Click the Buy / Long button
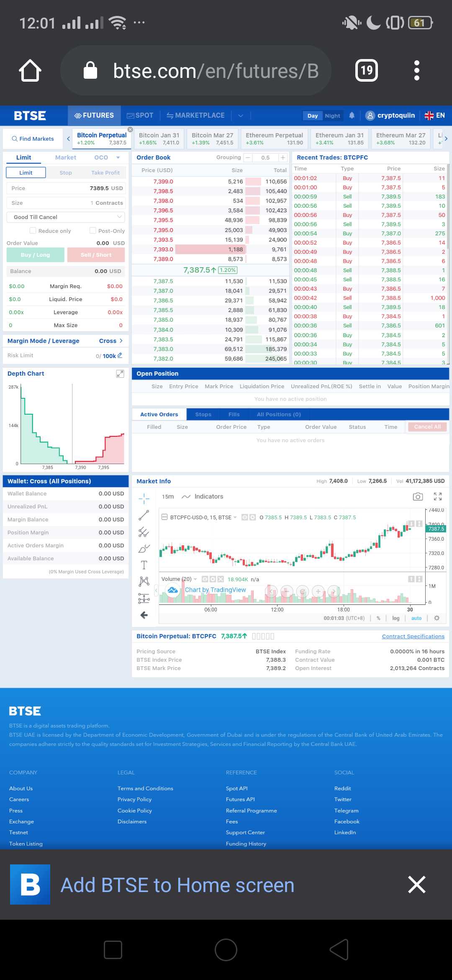Image resolution: width=452 pixels, height=980 pixels. pyautogui.click(x=36, y=255)
